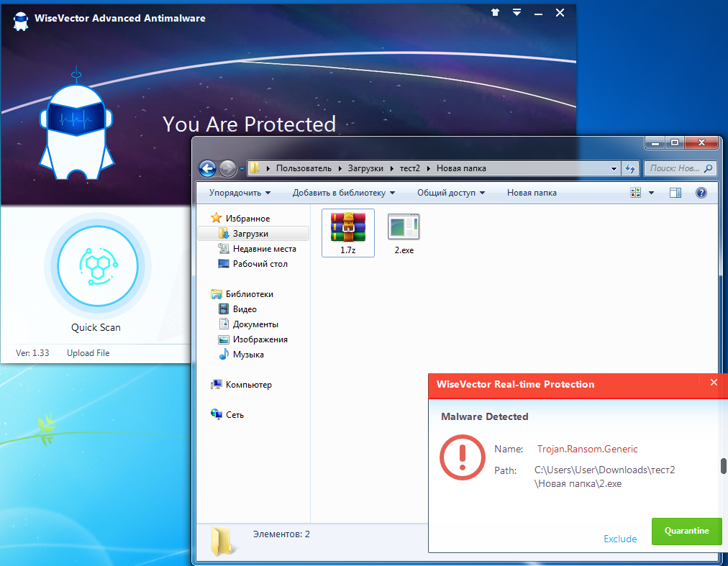Open the Общий доступ menu
Screen dimensions: 728x566
(451, 193)
